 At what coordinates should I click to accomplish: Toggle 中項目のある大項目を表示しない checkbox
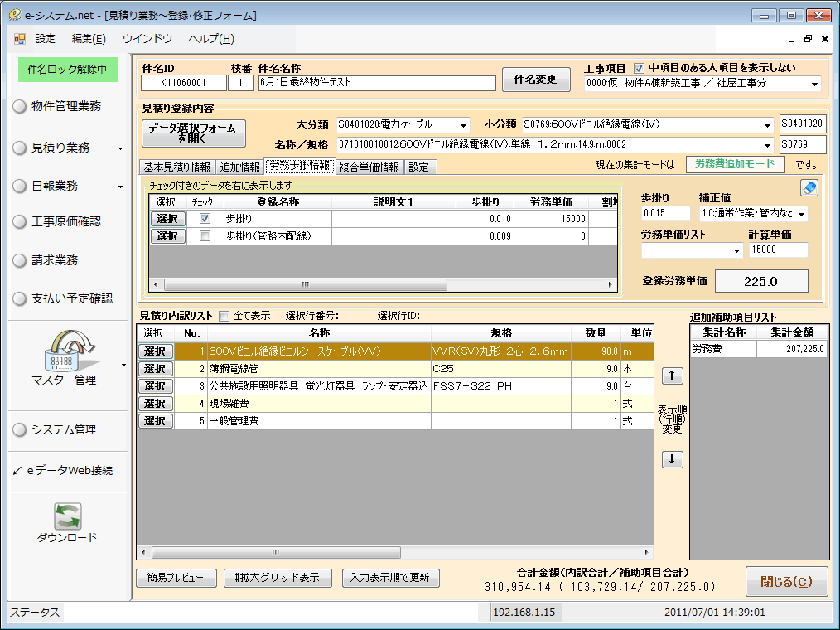(639, 68)
